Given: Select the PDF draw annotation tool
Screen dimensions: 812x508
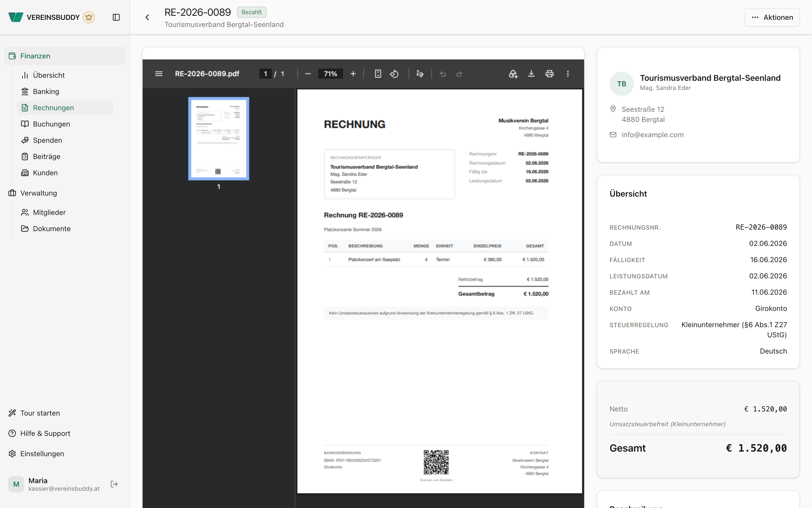Looking at the screenshot, I should (x=420, y=74).
